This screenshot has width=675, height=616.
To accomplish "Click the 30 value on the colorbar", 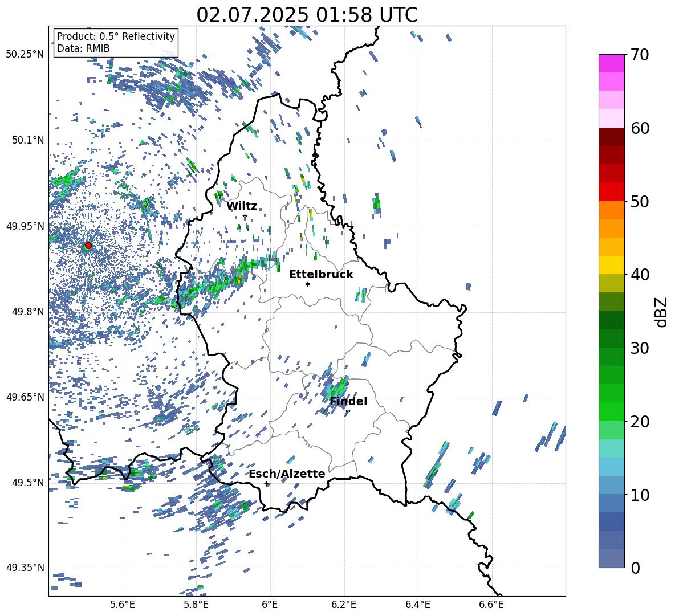I will [640, 348].
